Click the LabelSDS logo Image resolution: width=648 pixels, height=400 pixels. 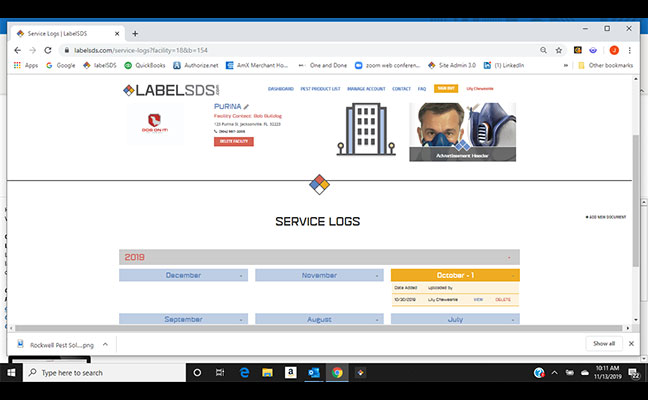pos(171,90)
